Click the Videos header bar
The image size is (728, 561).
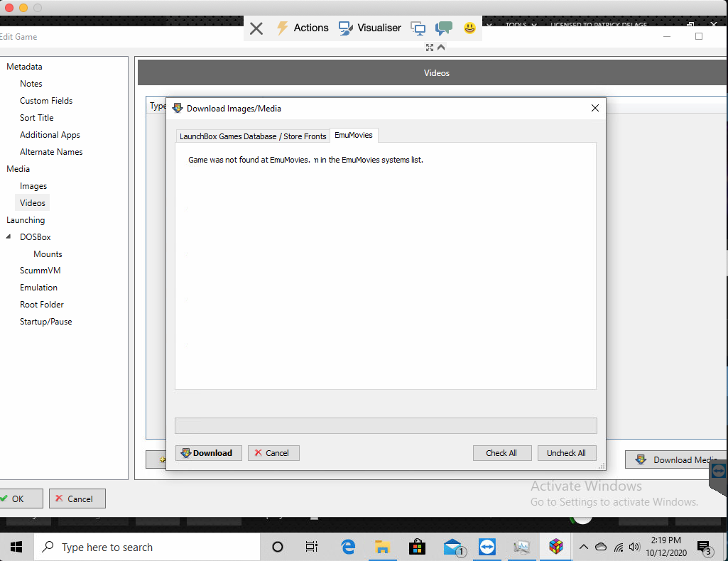(x=433, y=72)
